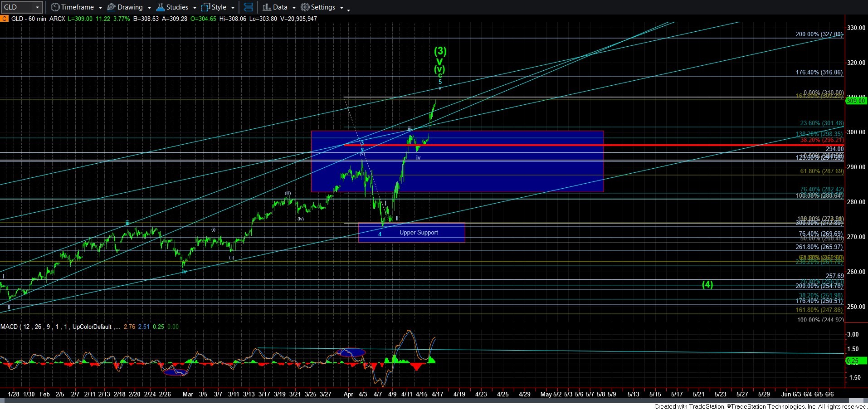This screenshot has height=410, width=868.
Task: Open the Drawing tools pencil icon
Action: (x=111, y=7)
